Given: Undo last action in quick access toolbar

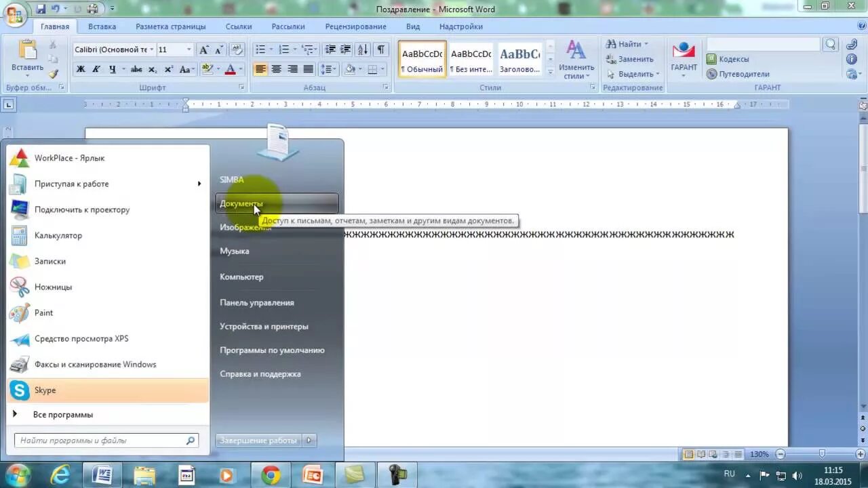Looking at the screenshot, I should [x=56, y=9].
